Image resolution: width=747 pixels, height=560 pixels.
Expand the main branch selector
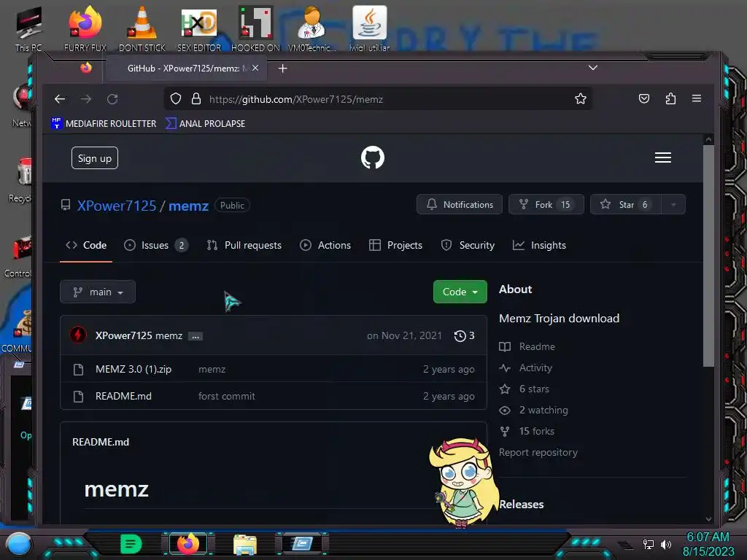click(x=98, y=292)
